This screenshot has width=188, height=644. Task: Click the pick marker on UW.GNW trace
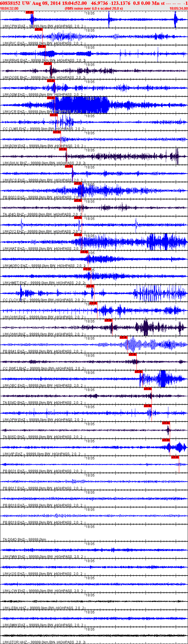click(x=109, y=320)
